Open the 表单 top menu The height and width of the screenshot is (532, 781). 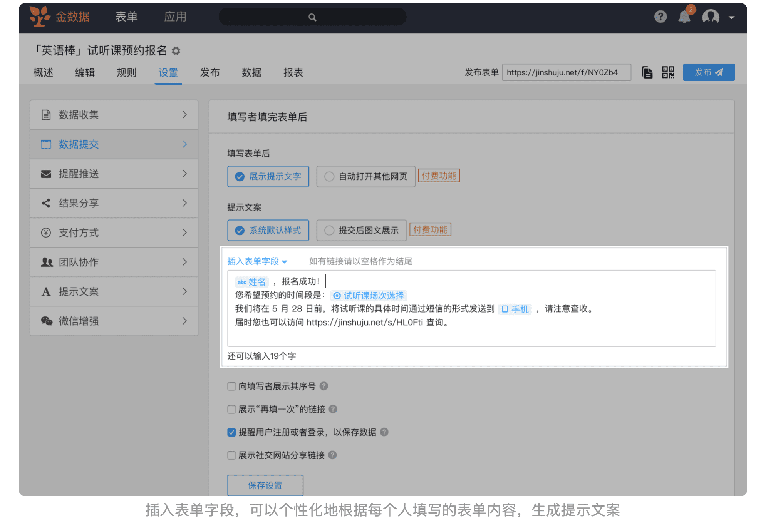tap(126, 17)
